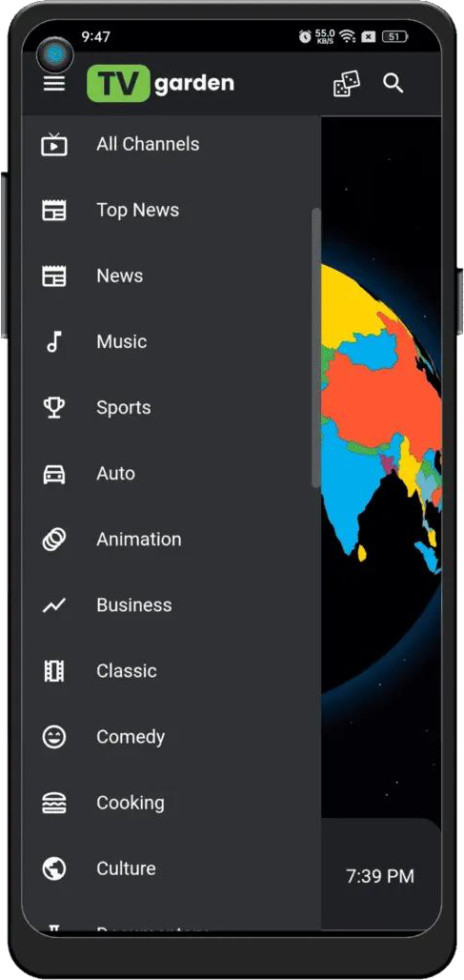
Task: Choose the Music category
Action: pos(171,342)
